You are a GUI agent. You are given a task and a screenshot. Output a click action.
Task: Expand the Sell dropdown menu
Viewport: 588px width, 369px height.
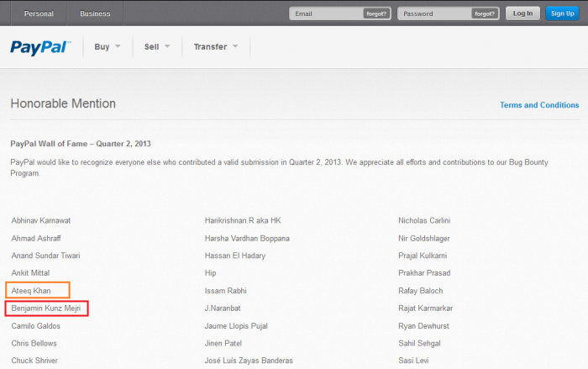pyautogui.click(x=157, y=47)
